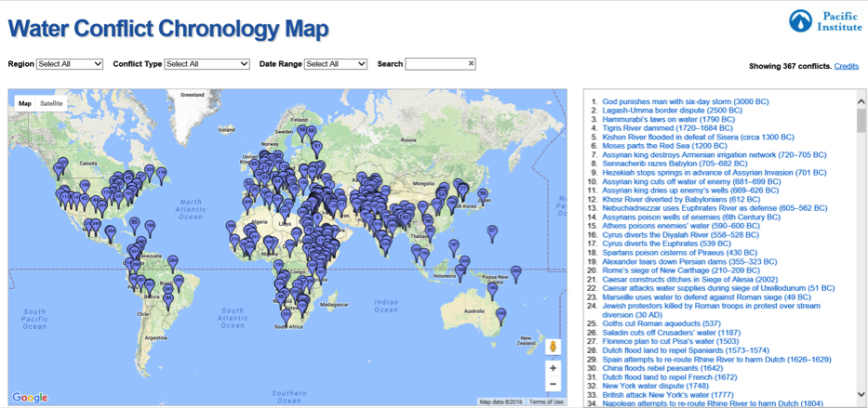
Task: Select the map marker over Japan
Action: tap(483, 196)
